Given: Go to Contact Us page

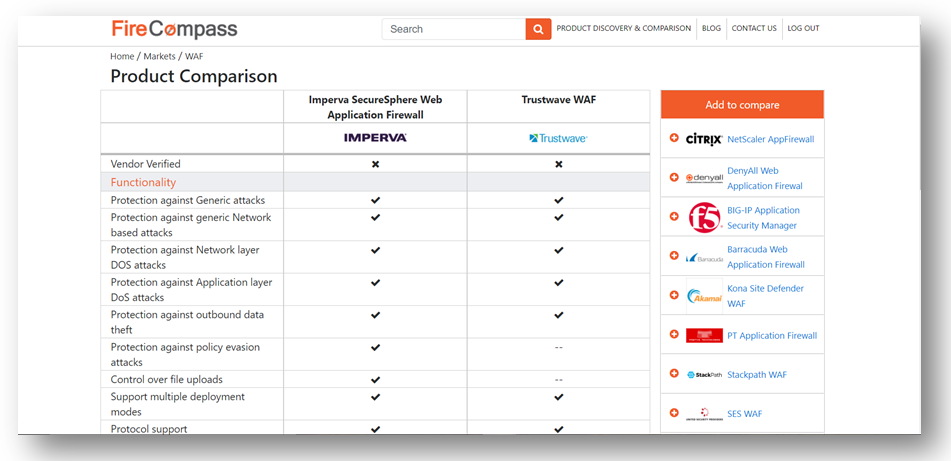Looking at the screenshot, I should click(754, 28).
